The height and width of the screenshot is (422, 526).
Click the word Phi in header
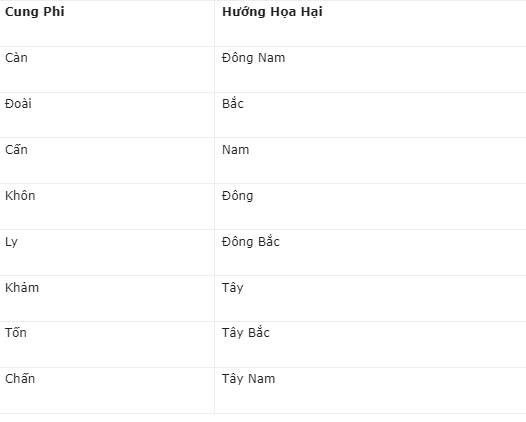54,12
